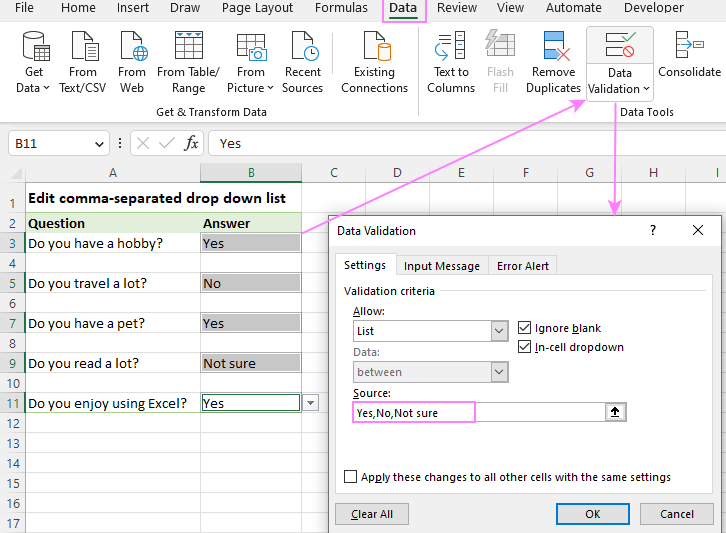Click the Clear All button
726x533 pixels.
pos(372,514)
